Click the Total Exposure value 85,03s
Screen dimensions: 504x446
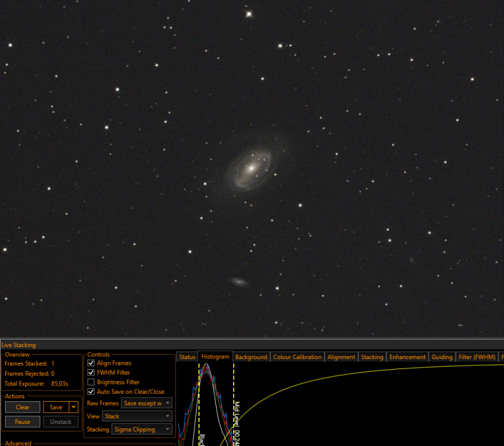[60, 384]
